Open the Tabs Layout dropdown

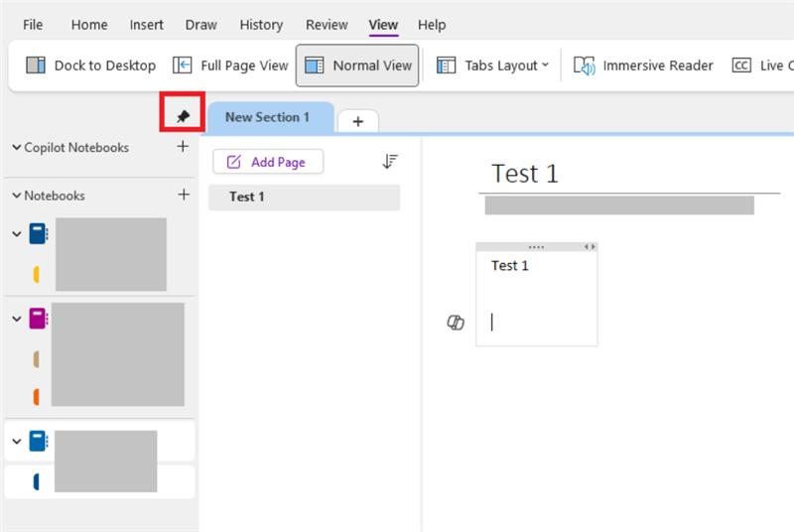(492, 66)
